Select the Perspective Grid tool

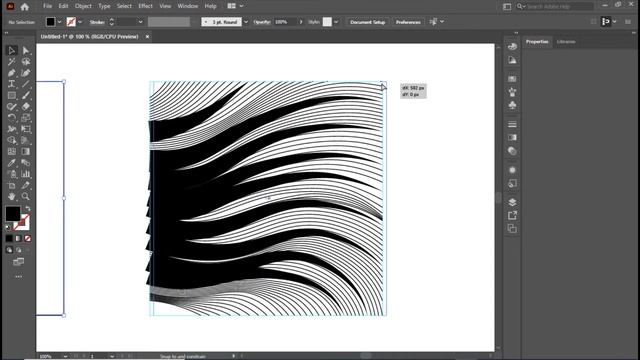tap(26, 140)
